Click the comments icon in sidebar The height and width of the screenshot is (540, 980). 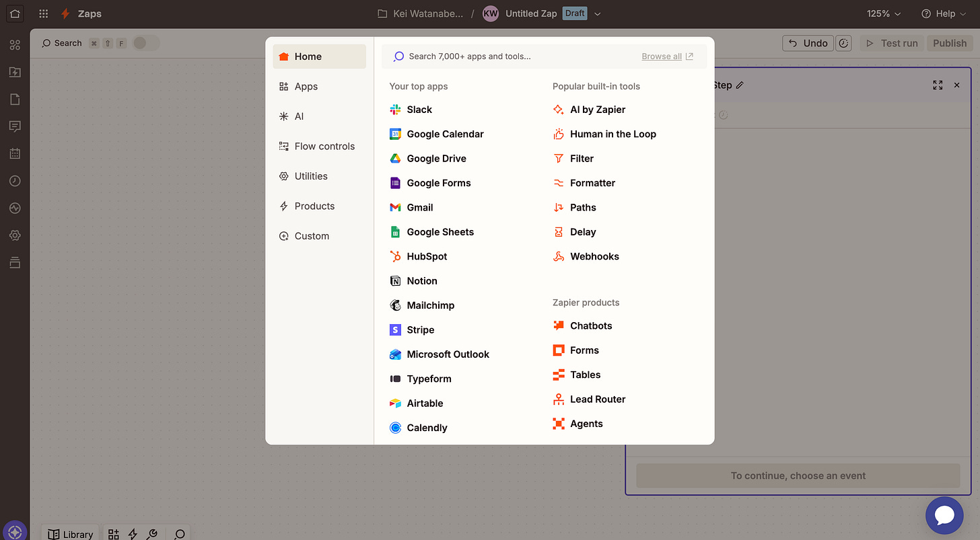coord(15,126)
